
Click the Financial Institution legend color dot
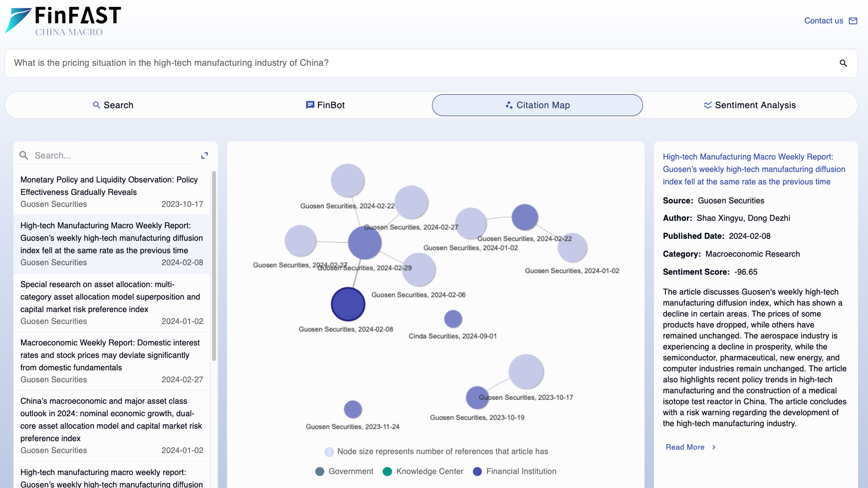coord(477,472)
